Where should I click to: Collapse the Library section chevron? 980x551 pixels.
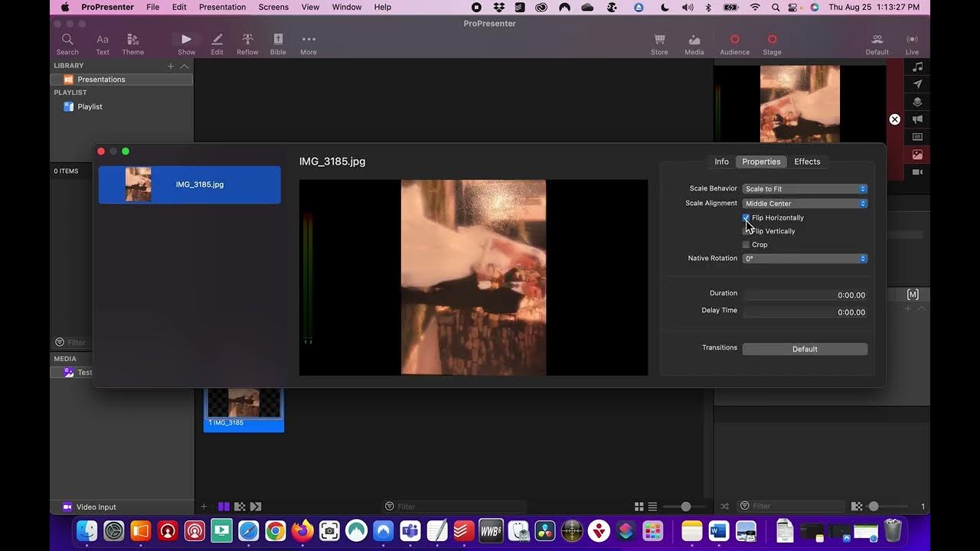tap(185, 67)
